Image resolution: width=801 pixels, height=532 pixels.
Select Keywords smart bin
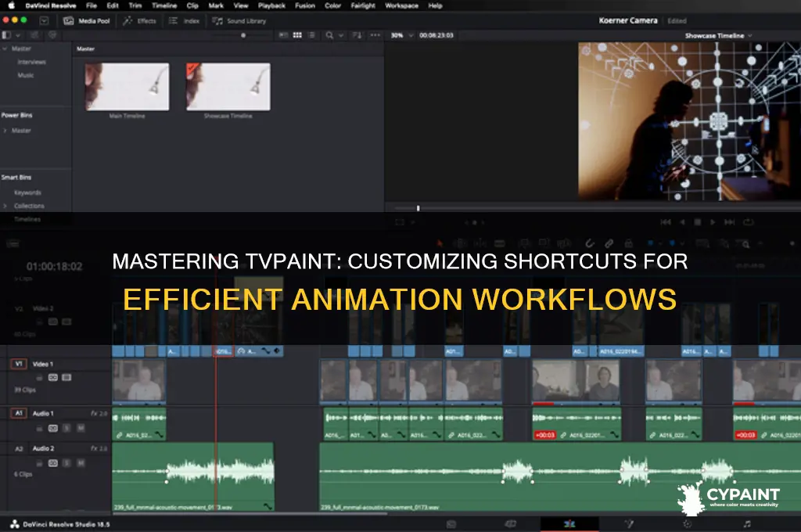[x=27, y=192]
